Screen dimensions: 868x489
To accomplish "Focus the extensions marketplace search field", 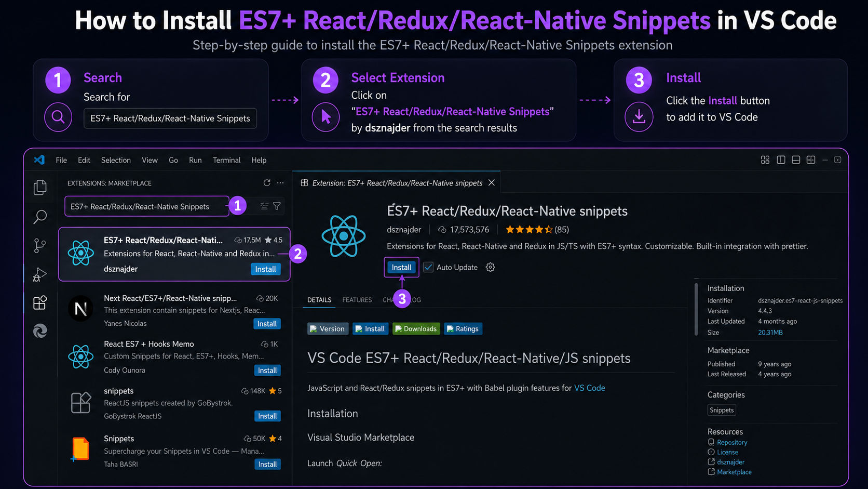I will tap(146, 206).
